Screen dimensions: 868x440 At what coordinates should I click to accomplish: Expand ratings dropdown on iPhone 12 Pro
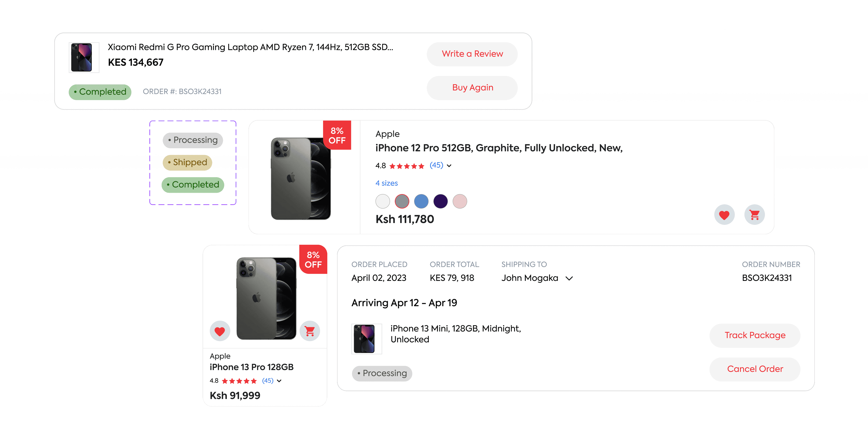[449, 165]
